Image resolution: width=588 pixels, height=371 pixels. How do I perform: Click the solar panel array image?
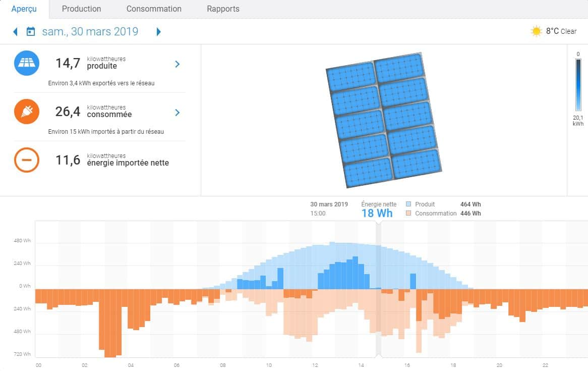click(383, 119)
